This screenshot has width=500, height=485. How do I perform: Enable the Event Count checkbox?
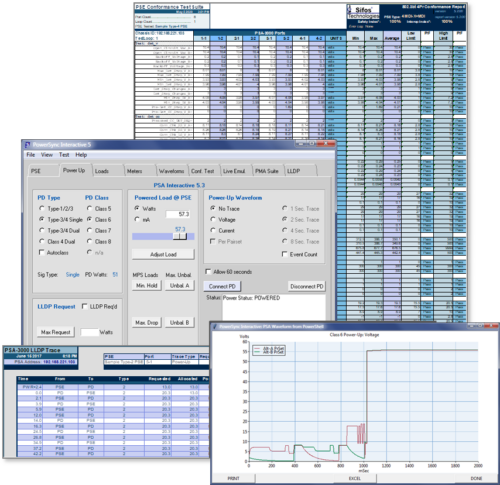(x=285, y=254)
